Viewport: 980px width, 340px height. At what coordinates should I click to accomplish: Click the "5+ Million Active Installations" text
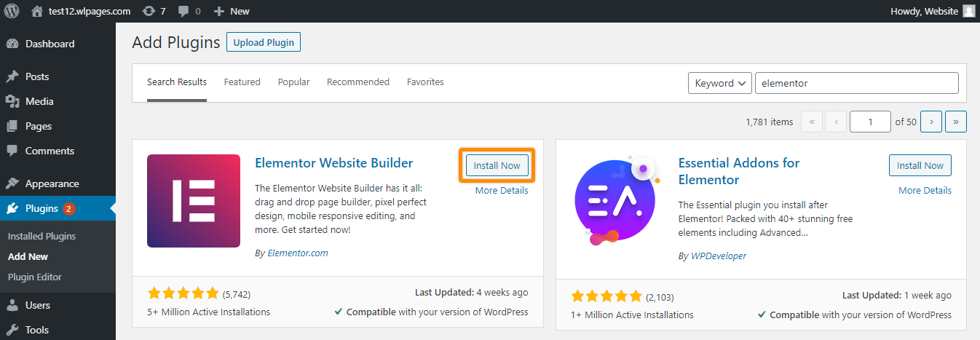pos(208,312)
